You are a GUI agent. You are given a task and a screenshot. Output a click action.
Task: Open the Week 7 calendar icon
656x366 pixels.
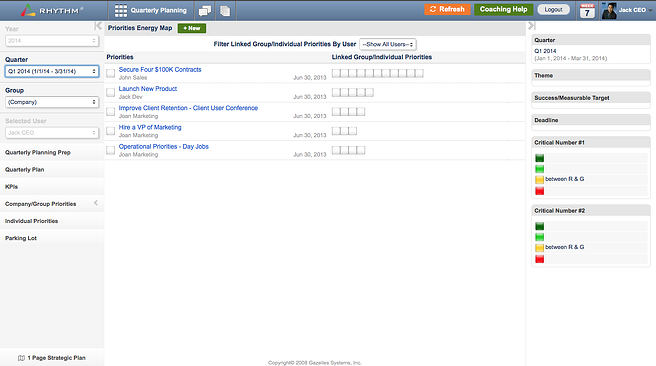pos(587,11)
